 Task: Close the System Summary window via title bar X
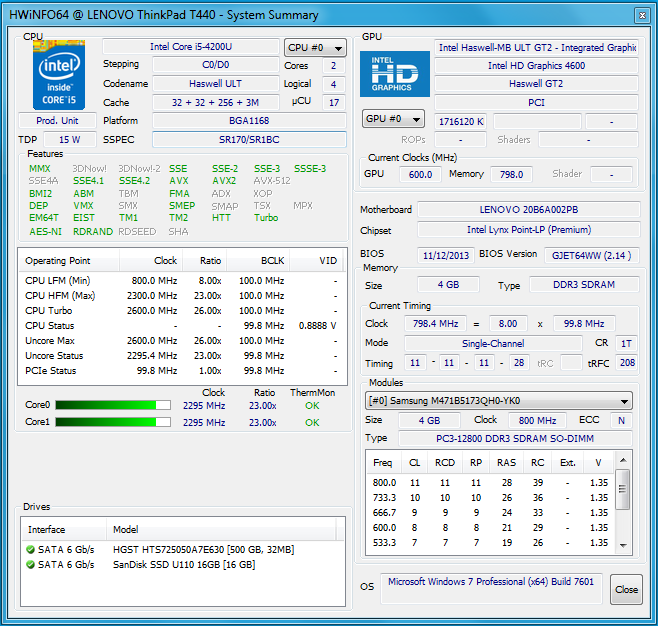point(642,16)
